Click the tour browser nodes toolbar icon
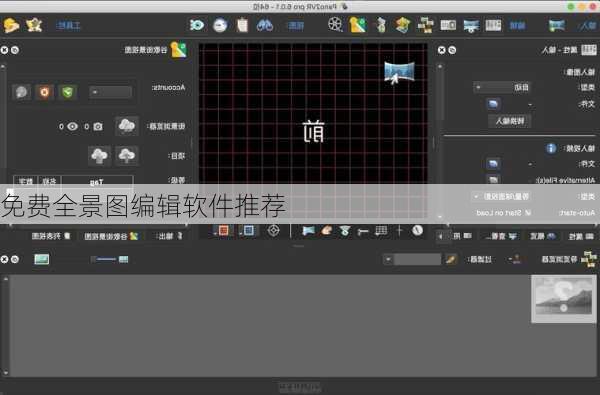The height and width of the screenshot is (395, 600). pos(426,25)
